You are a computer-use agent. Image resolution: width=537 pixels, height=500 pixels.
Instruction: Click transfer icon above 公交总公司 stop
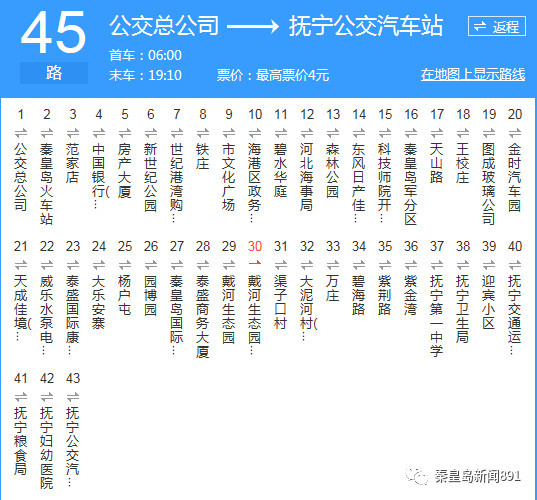(x=21, y=133)
